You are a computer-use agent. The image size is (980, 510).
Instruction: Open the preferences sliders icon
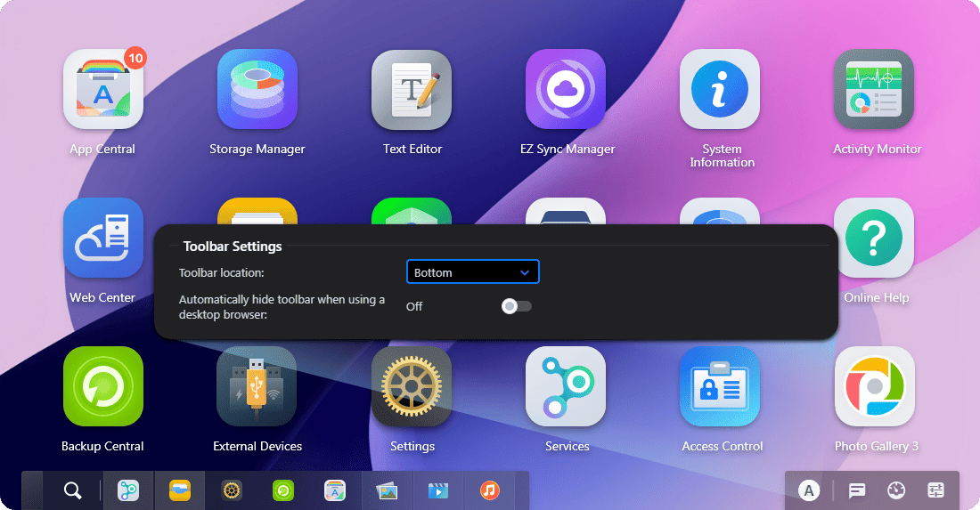pos(935,490)
